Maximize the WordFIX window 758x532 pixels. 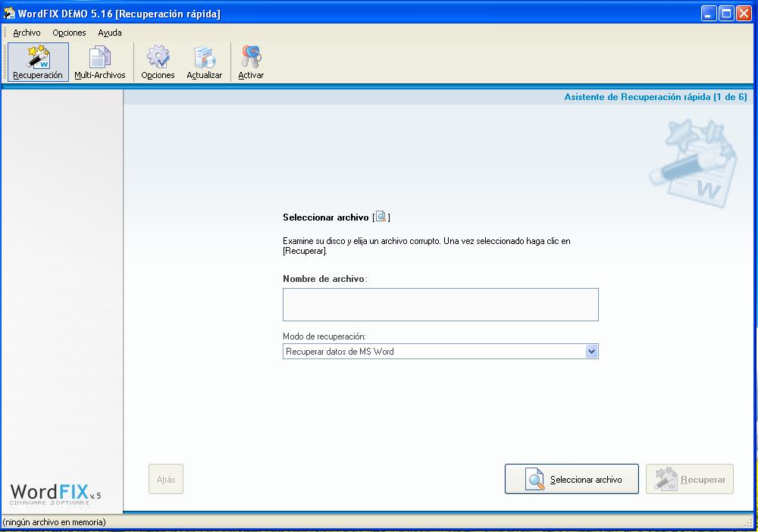(726, 13)
